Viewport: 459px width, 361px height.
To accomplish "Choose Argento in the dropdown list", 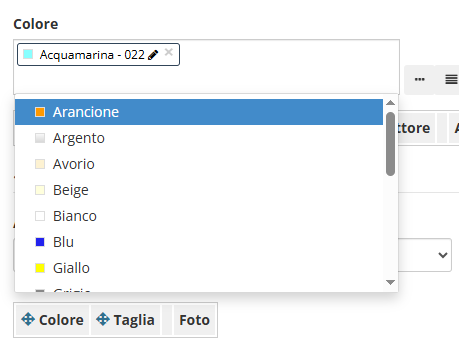I will pyautogui.click(x=199, y=138).
